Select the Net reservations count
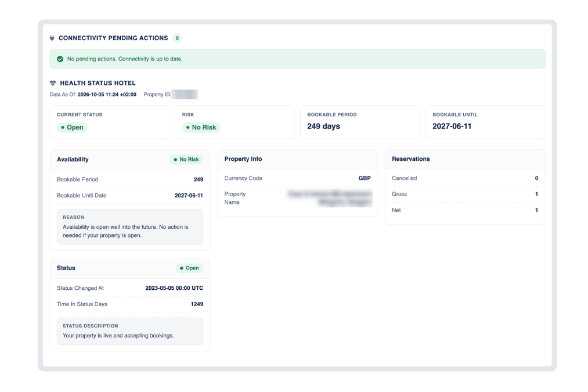Viewport: 588px width, 392px height. click(x=536, y=210)
